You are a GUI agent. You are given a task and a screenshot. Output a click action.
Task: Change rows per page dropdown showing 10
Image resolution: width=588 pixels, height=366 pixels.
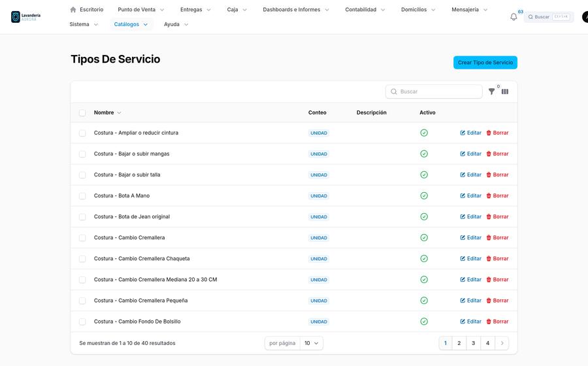click(x=312, y=343)
